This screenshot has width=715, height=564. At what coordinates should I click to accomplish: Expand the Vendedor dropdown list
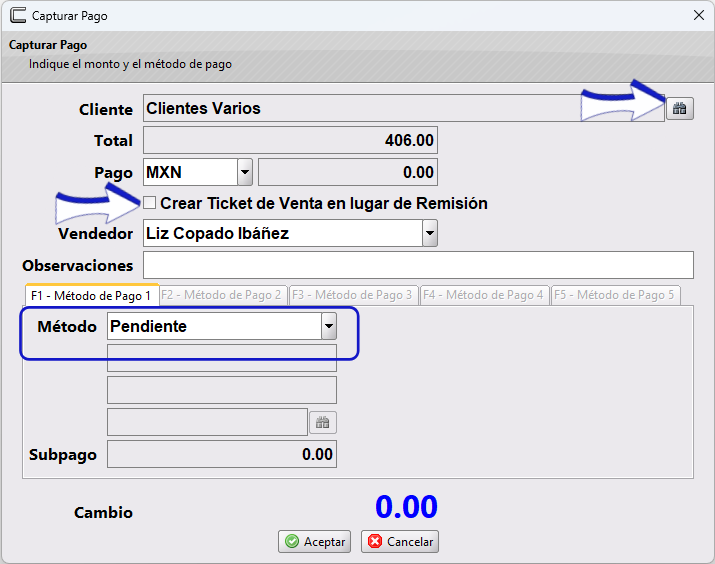coord(430,233)
